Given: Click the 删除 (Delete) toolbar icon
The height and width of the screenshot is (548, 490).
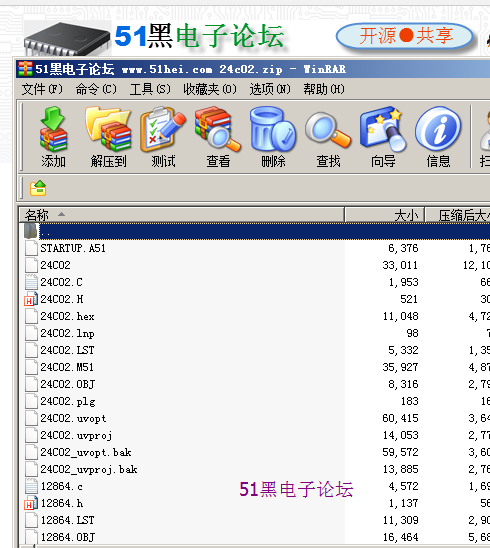Looking at the screenshot, I should point(273,137).
